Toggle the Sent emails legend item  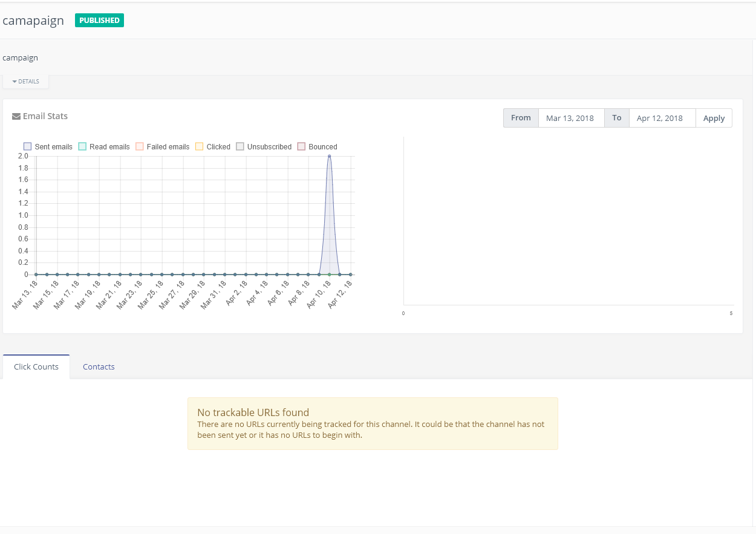click(48, 146)
